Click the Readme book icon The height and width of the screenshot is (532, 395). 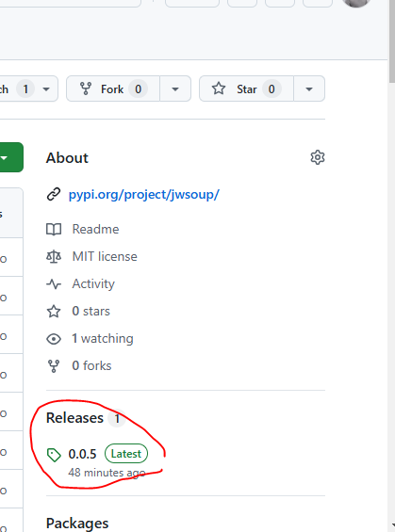point(54,230)
